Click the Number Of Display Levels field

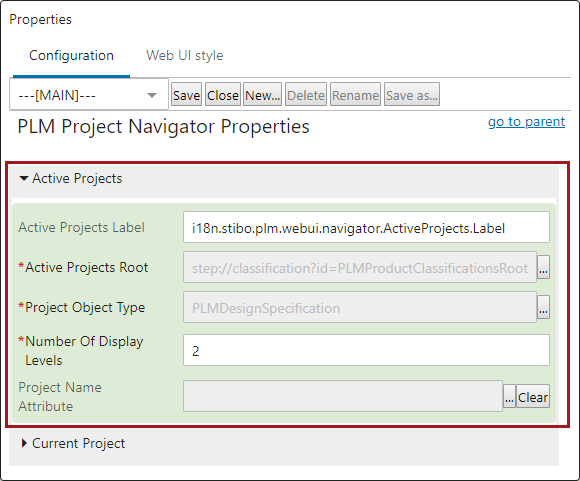pos(366,350)
